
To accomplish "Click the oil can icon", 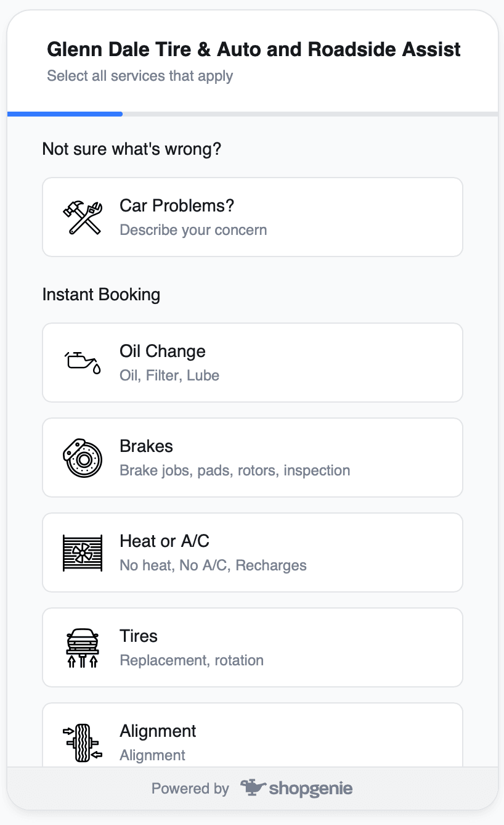I will [x=83, y=363].
